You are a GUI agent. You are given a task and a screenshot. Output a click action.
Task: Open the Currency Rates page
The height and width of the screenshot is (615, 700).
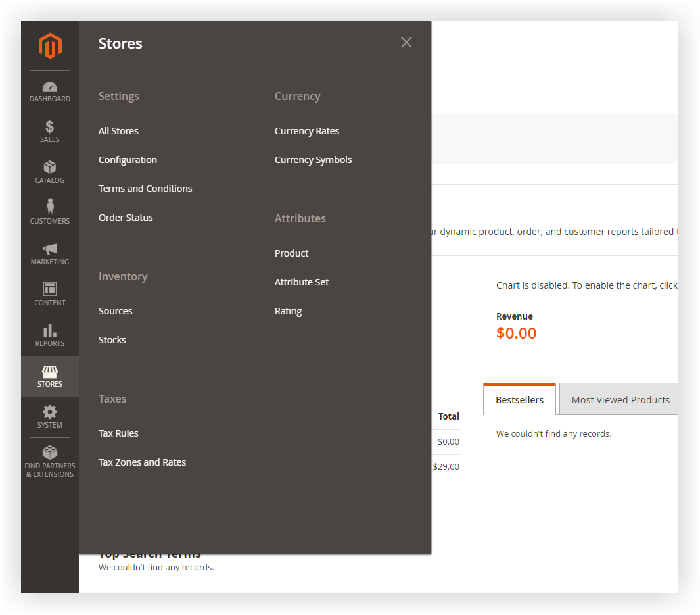307,130
